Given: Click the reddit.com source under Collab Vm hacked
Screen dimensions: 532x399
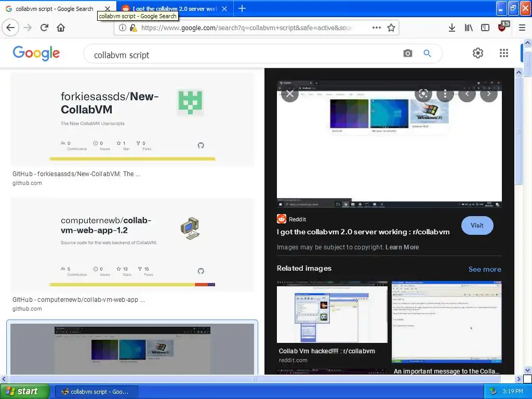Looking at the screenshot, I should pyautogui.click(x=293, y=360).
